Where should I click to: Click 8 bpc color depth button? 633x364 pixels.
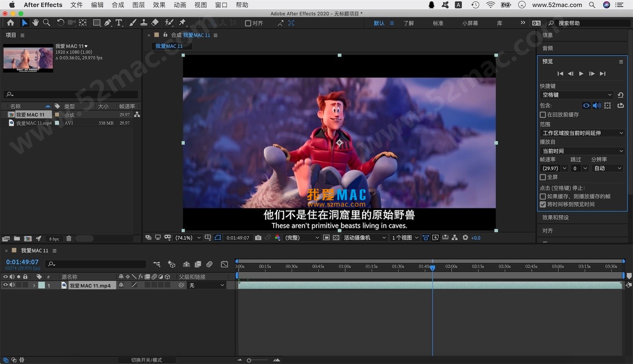tap(54, 239)
